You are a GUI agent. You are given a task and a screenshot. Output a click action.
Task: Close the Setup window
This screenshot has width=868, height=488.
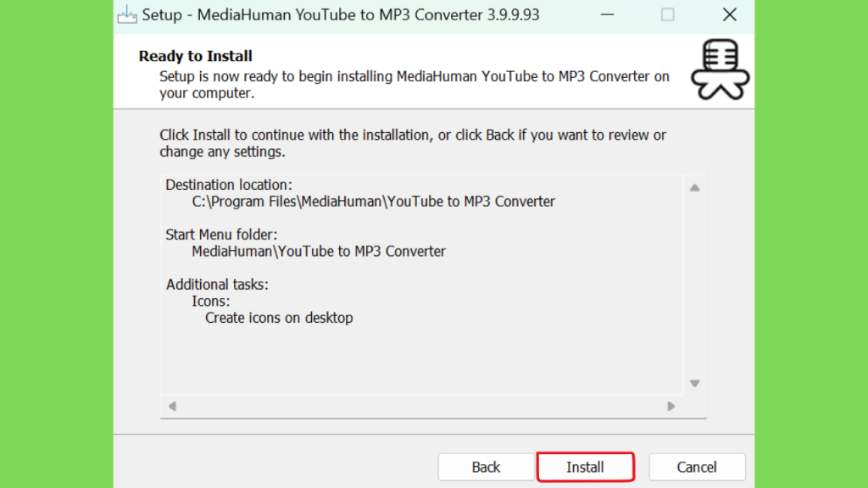(730, 15)
